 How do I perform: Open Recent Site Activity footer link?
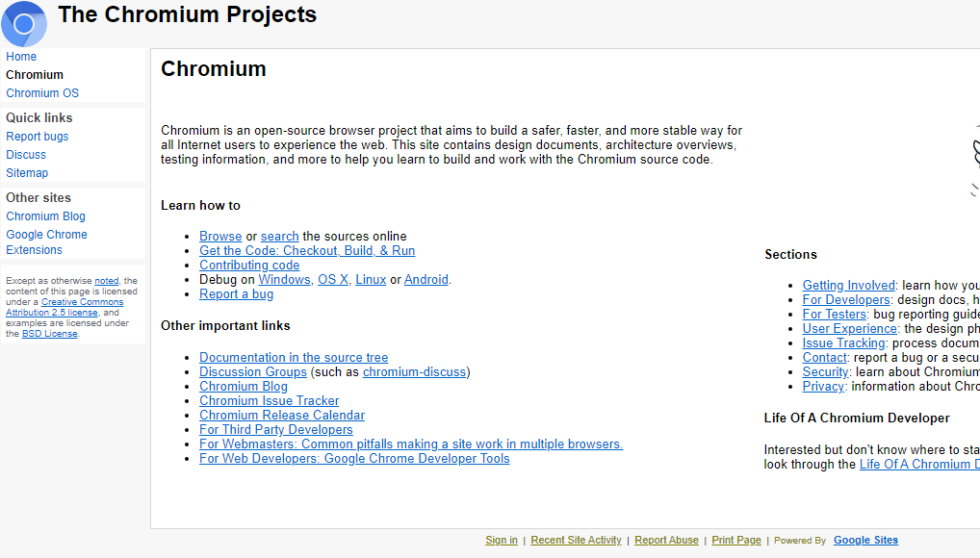point(577,540)
